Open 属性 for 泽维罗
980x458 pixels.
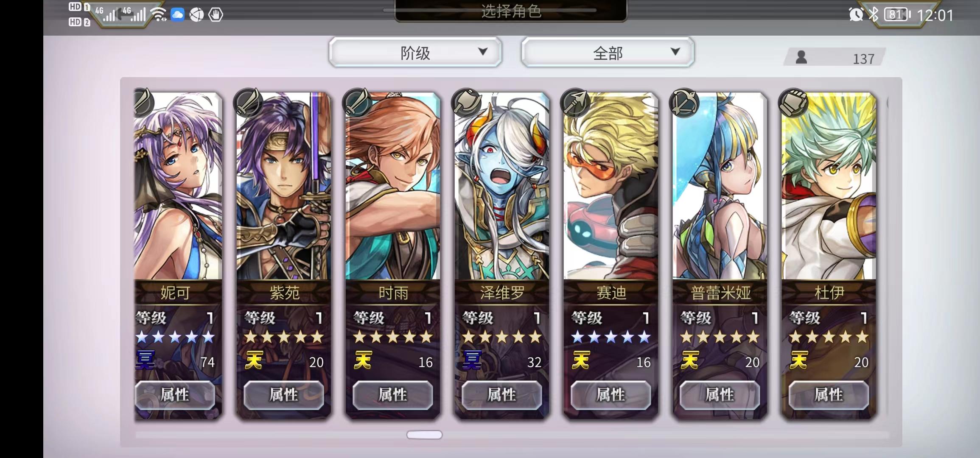click(502, 395)
